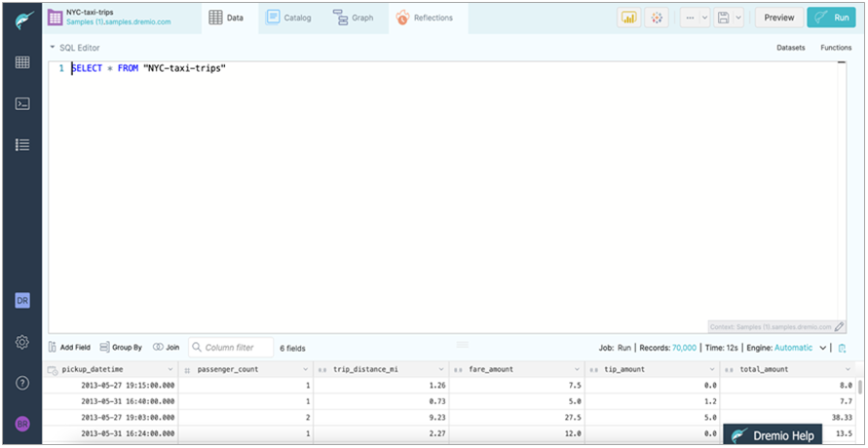Click total_amount column type icon
This screenshot has height=448, width=868.
tap(729, 369)
